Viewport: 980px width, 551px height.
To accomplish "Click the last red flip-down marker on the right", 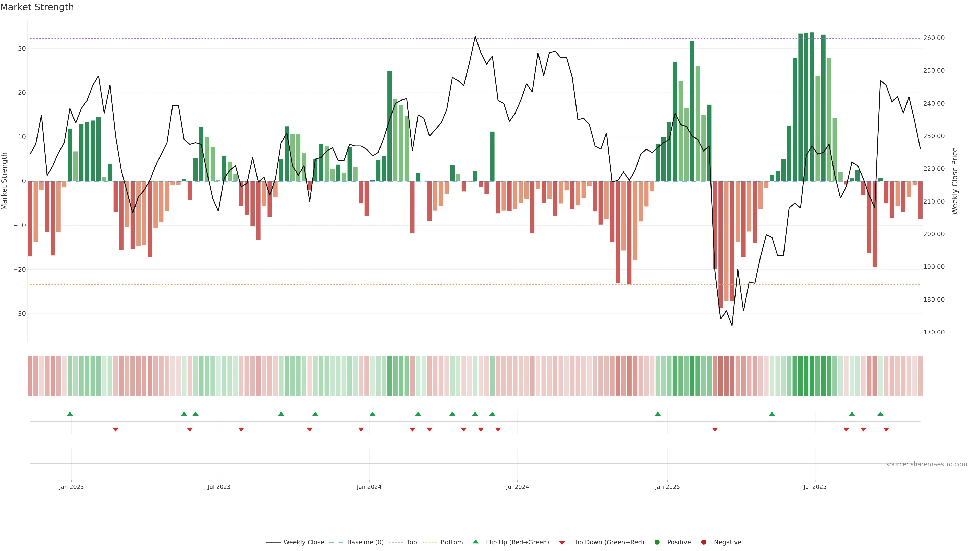I will [886, 429].
